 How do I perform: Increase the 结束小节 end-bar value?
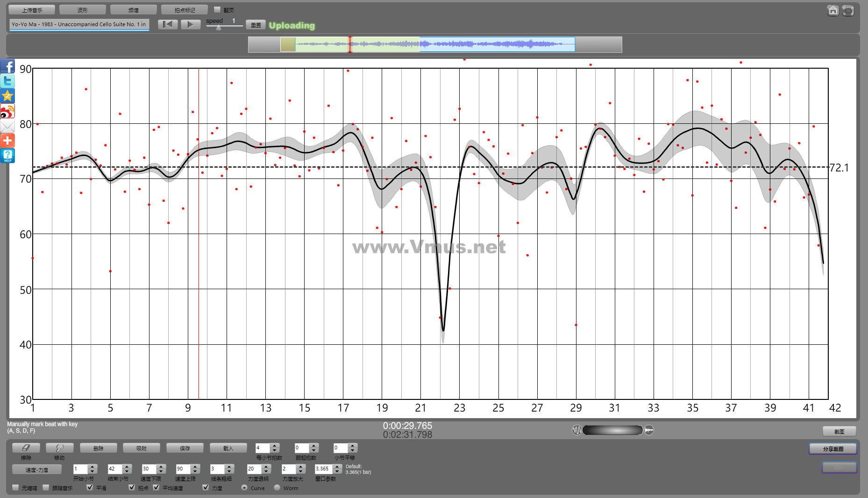127,466
